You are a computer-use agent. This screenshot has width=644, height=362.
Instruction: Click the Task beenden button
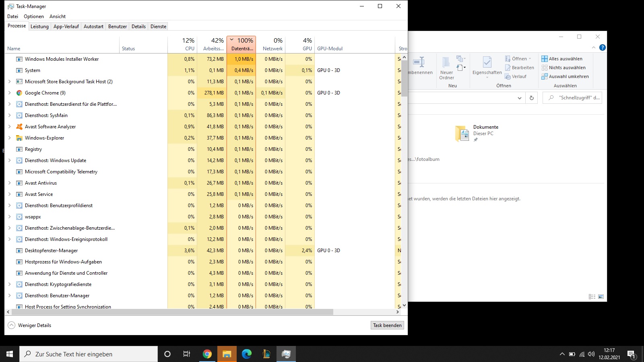click(x=387, y=325)
